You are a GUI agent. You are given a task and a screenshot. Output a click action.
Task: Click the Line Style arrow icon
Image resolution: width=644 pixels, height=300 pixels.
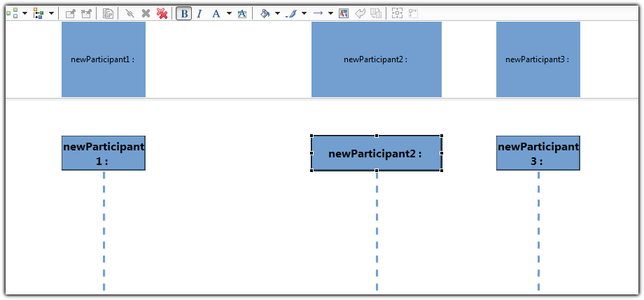318,13
